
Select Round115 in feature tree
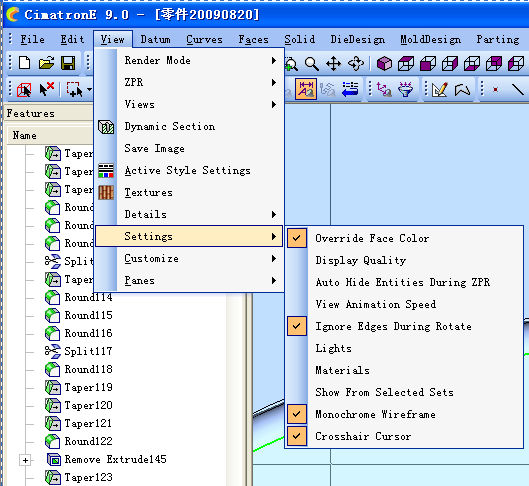[88, 315]
